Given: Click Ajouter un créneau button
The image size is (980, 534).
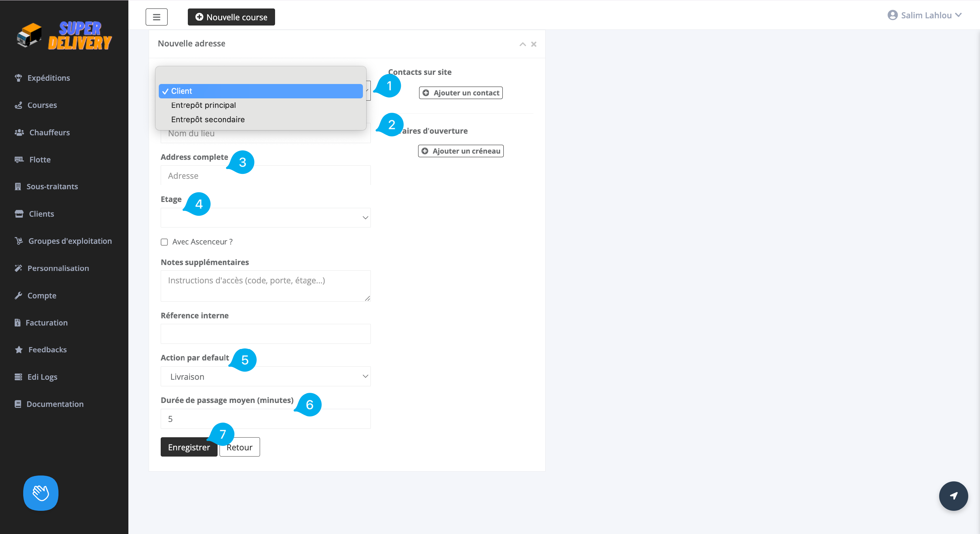Looking at the screenshot, I should 461,151.
